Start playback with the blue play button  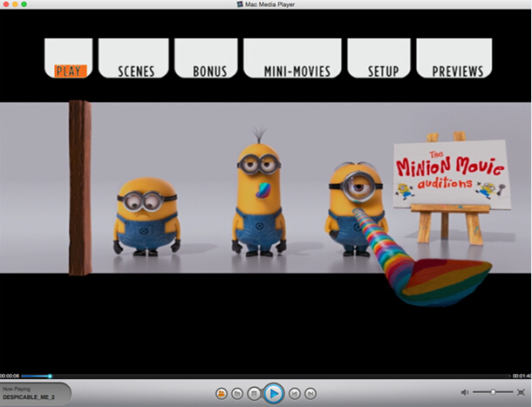[274, 394]
